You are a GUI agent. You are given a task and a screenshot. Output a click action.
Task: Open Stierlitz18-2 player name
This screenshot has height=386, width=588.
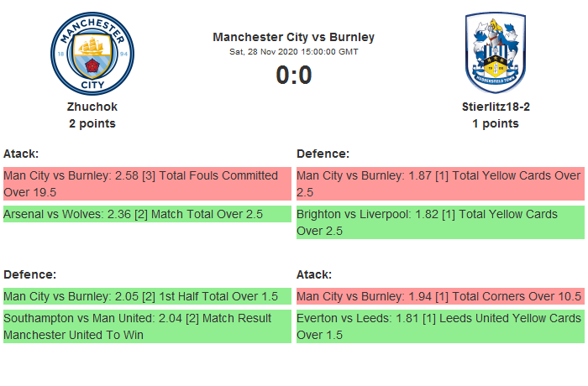(496, 107)
